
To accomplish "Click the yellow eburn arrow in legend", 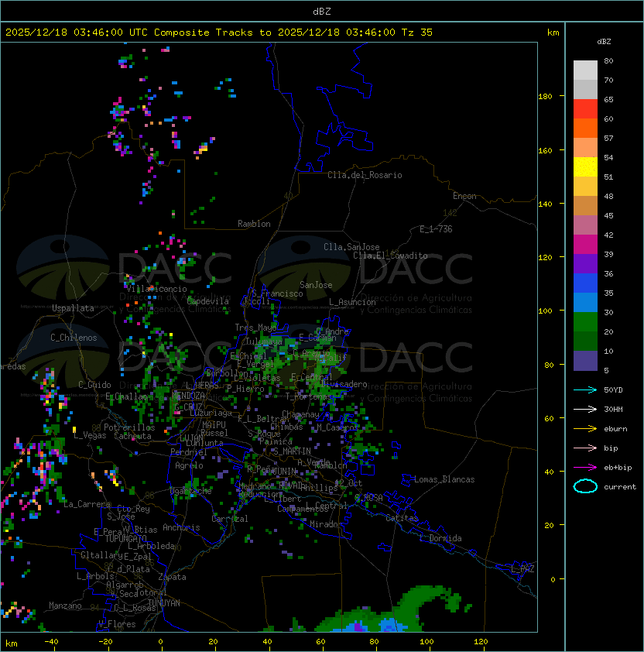I will (585, 429).
